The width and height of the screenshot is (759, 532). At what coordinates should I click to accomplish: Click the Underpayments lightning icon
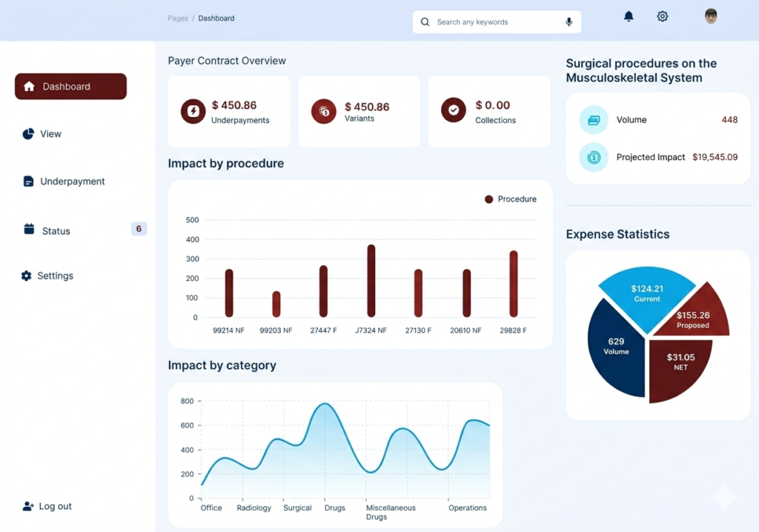coord(193,111)
